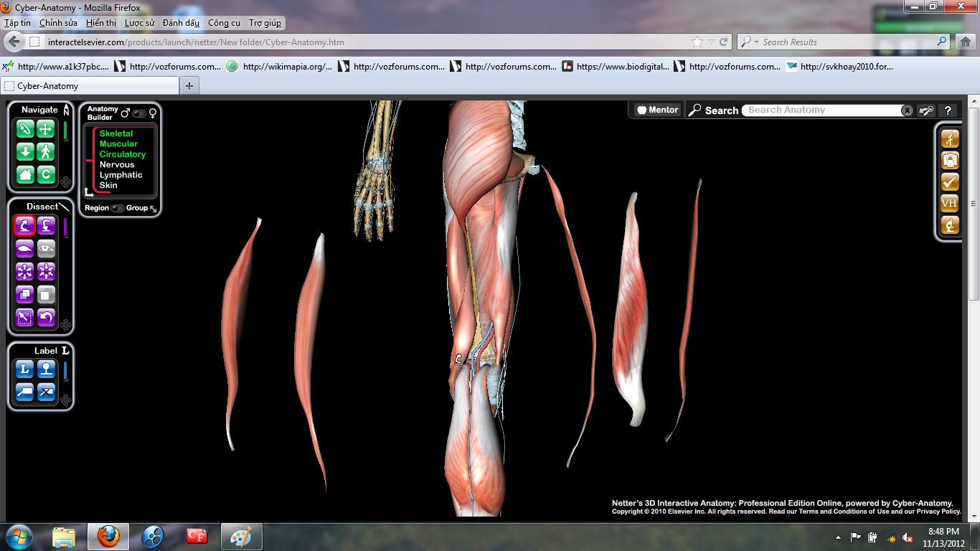Viewport: 980px width, 551px height.
Task: Click the browser back button
Action: [x=14, y=42]
